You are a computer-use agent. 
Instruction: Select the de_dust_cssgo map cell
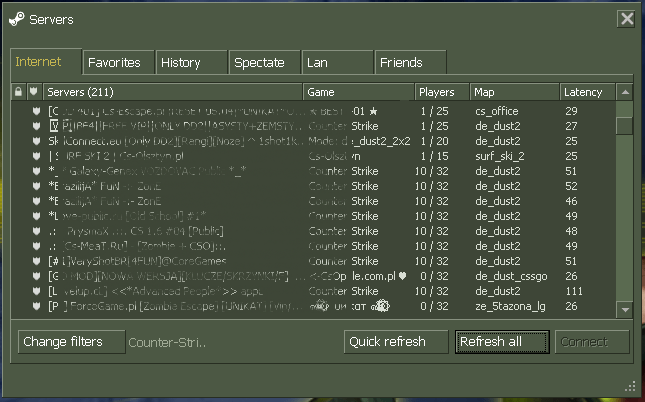[x=511, y=276]
